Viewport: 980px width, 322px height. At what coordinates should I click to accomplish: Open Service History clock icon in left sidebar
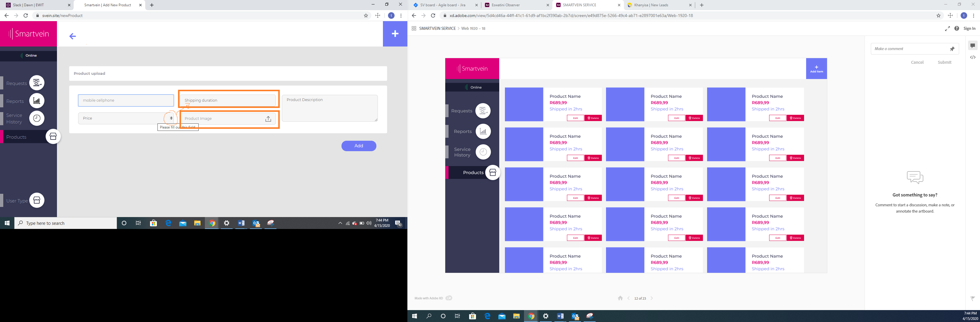tap(37, 118)
